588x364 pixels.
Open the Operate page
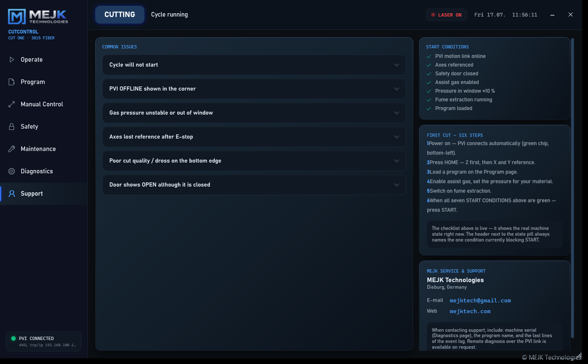click(x=44, y=60)
